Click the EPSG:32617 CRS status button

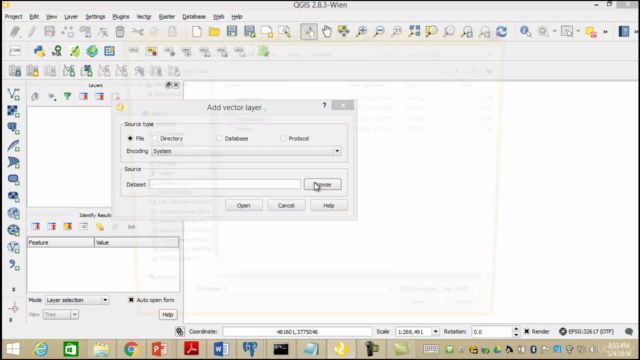(587, 331)
